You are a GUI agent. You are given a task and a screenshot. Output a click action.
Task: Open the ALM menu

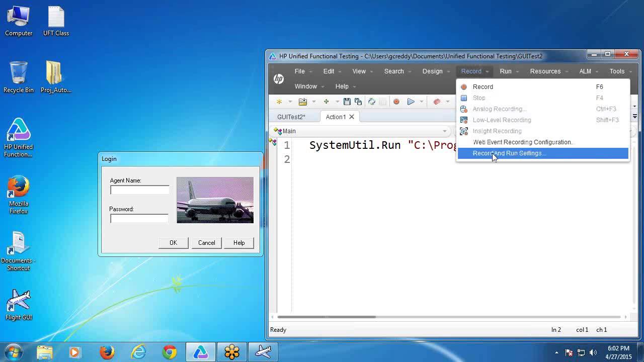pos(585,71)
